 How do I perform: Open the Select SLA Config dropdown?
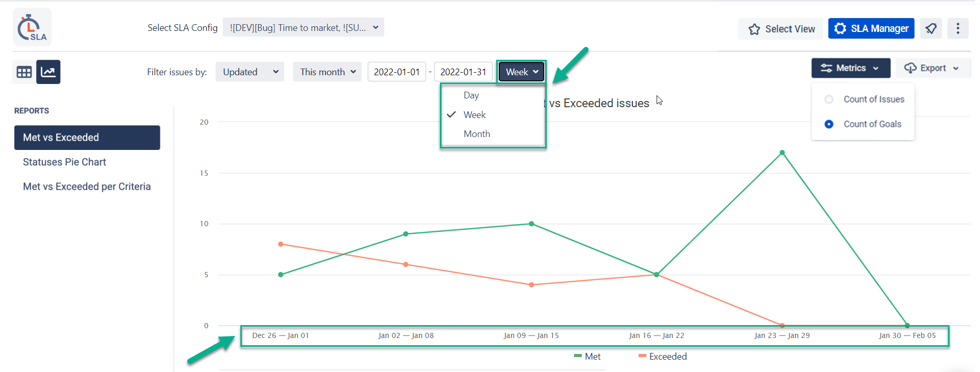(303, 28)
